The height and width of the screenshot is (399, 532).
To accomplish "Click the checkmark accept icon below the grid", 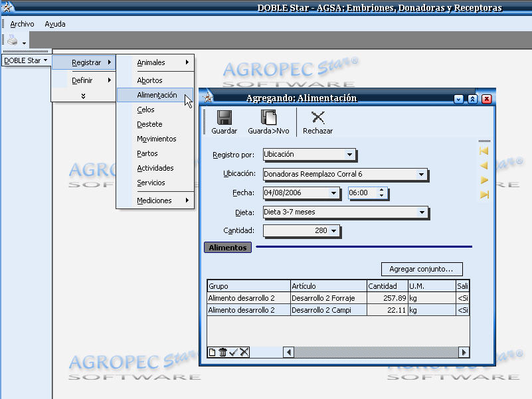I will [234, 352].
